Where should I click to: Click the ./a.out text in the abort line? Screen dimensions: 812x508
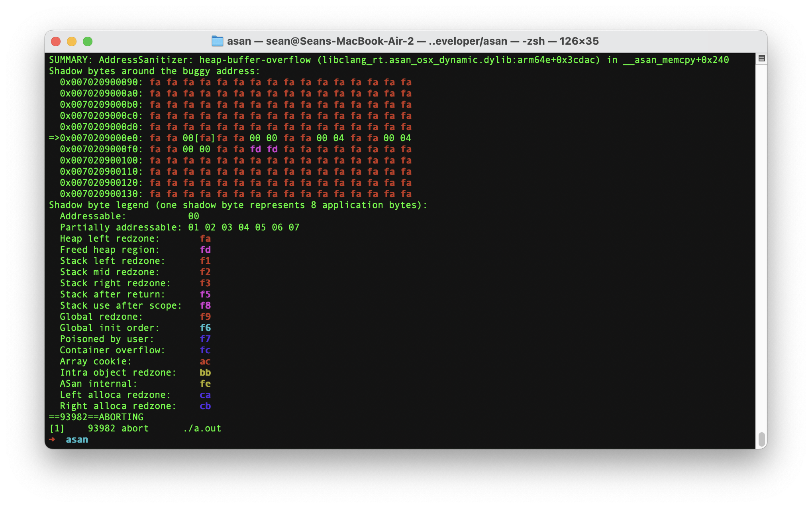[x=202, y=428]
